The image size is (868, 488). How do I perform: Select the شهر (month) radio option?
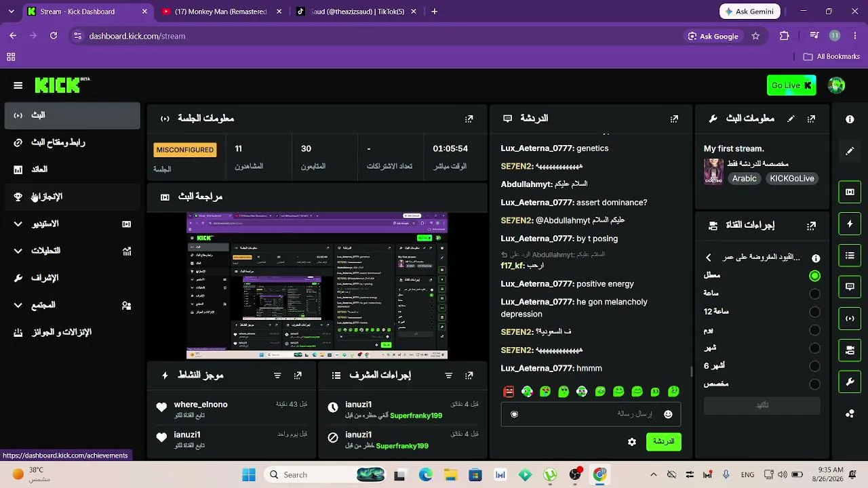814,348
